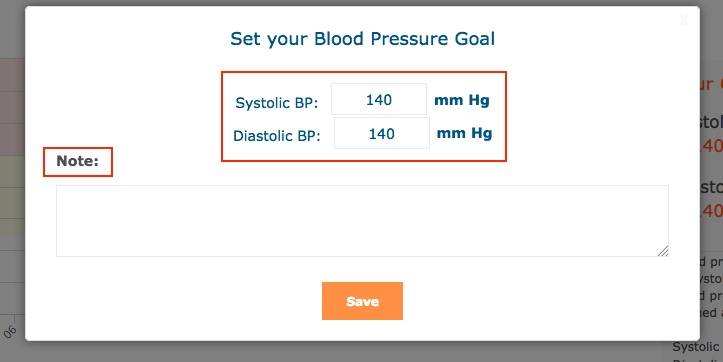Image resolution: width=723 pixels, height=362 pixels.
Task: Click the dimmed "Systolic" text at bottom right
Action: click(696, 347)
